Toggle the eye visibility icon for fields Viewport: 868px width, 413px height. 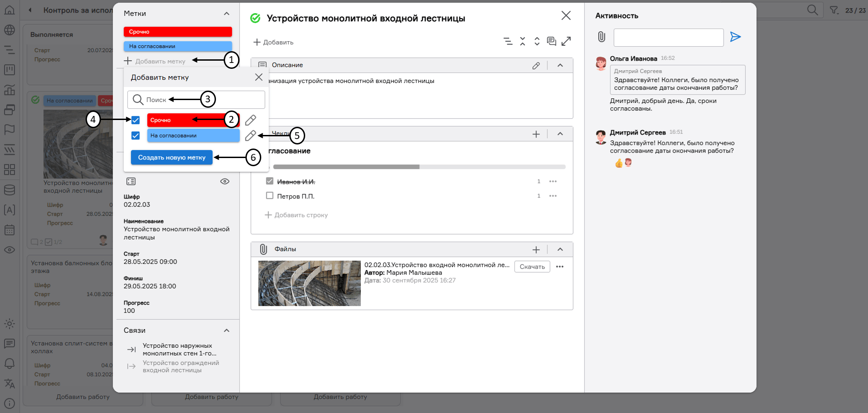pyautogui.click(x=225, y=182)
